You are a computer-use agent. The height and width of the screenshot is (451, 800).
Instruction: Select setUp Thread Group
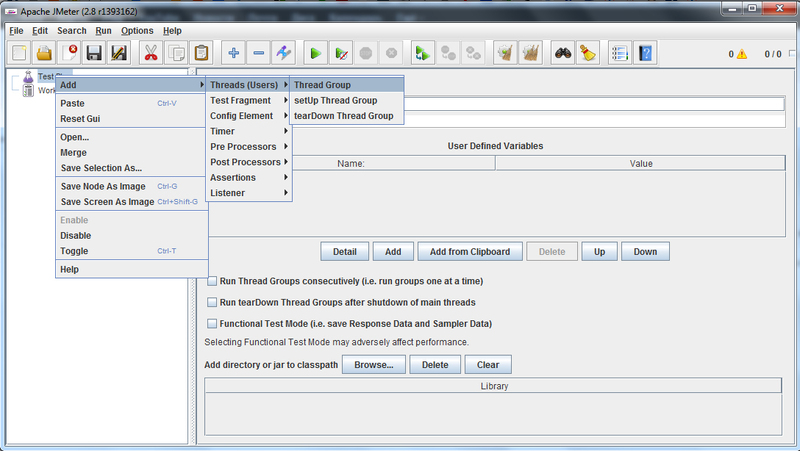347,101
